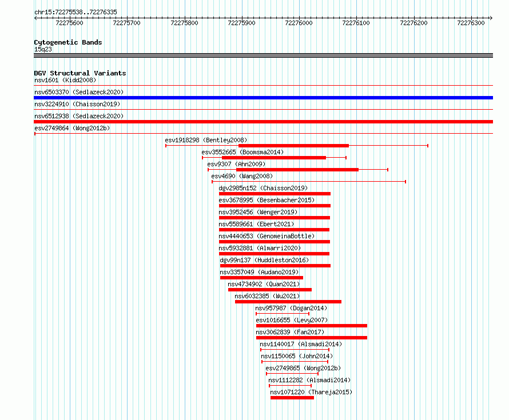Select the nsv5932881 Almarri2020 red bar
The image size is (509, 420).
tap(274, 254)
